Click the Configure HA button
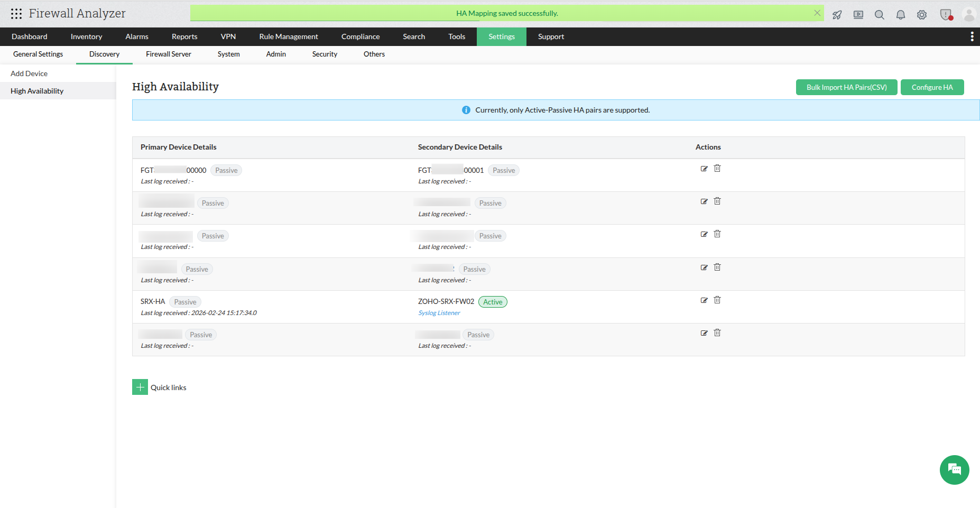Viewport: 980px width, 508px height. click(932, 87)
